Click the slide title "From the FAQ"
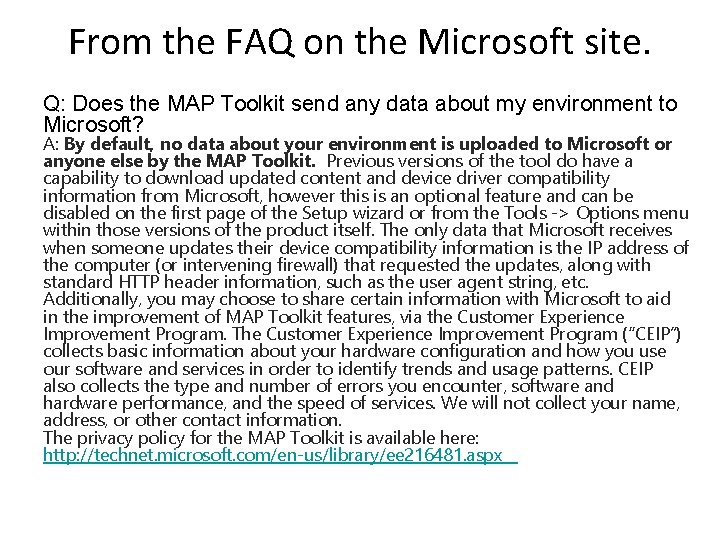720x540 pixels. (x=360, y=43)
